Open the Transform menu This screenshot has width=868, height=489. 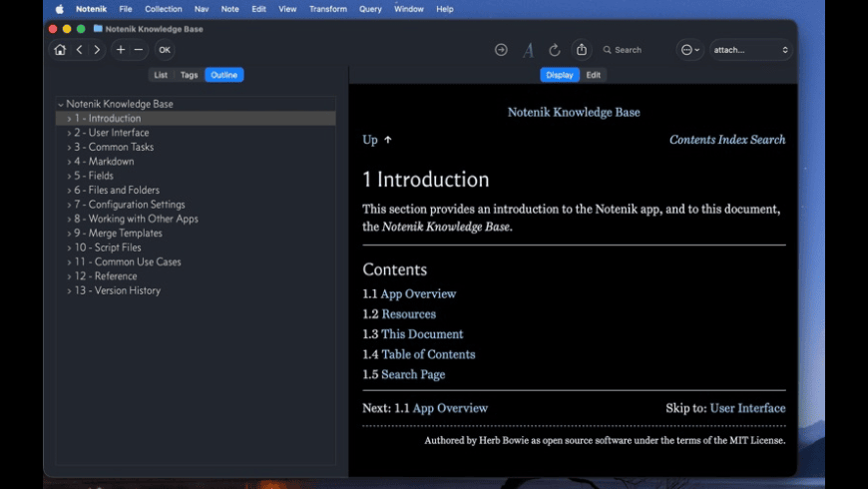328,9
